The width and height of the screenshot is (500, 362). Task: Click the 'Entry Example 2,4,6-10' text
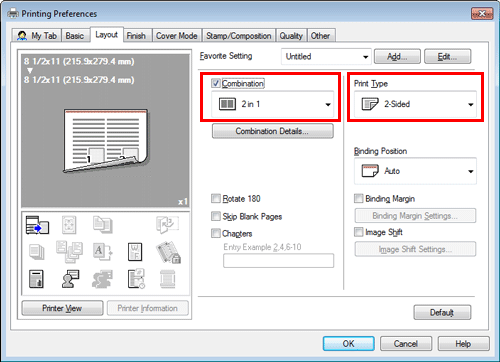262,247
